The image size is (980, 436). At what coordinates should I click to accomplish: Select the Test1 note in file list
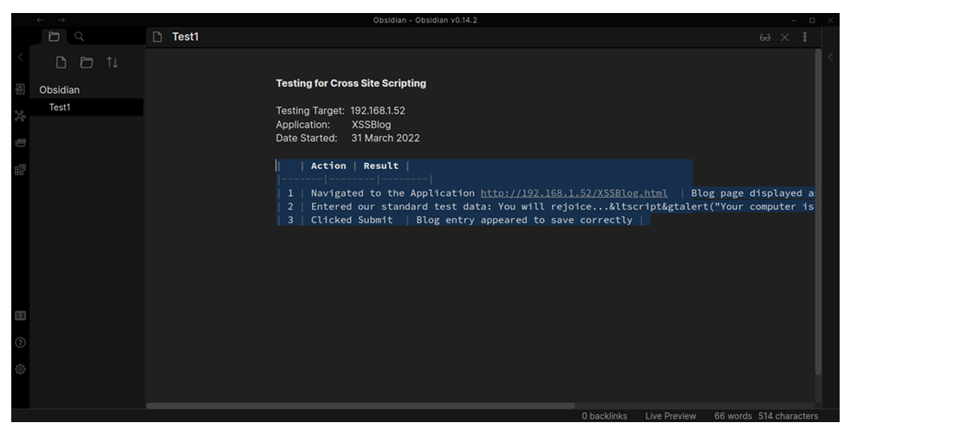60,107
